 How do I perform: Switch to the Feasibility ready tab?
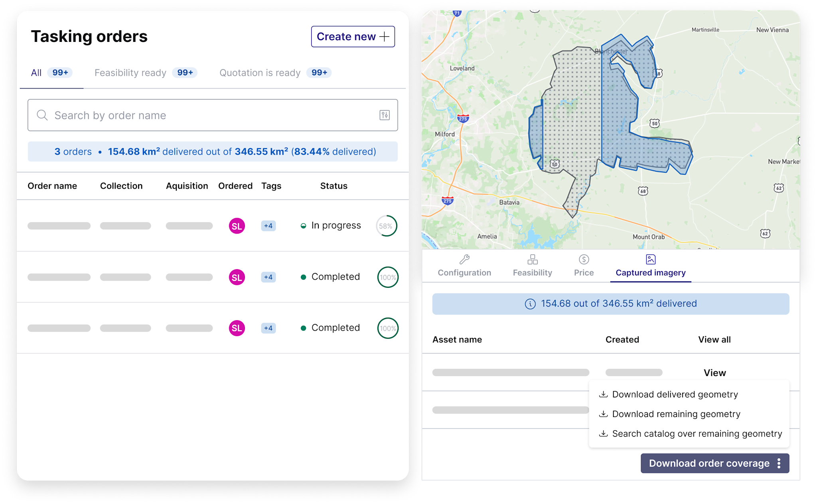coord(130,73)
